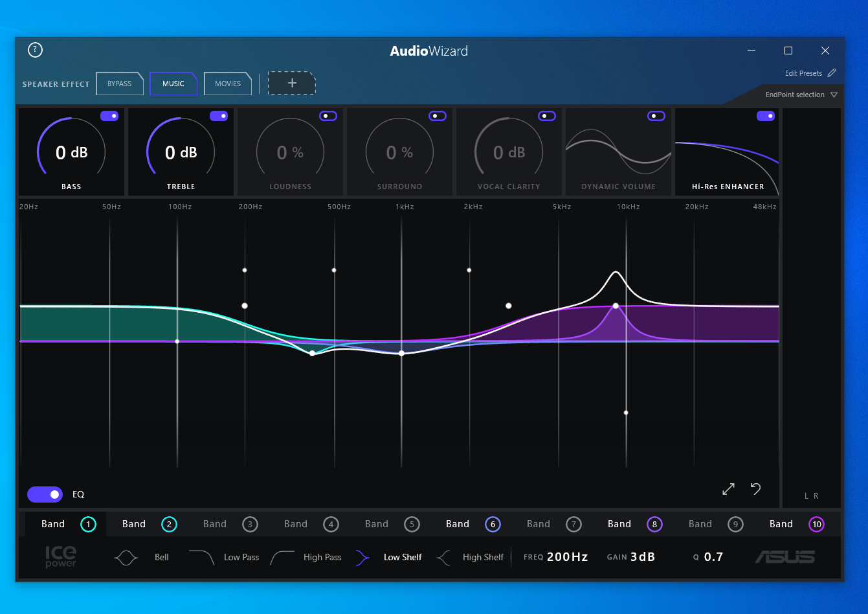Click the Edit Presets link
868x614 pixels.
click(x=803, y=73)
